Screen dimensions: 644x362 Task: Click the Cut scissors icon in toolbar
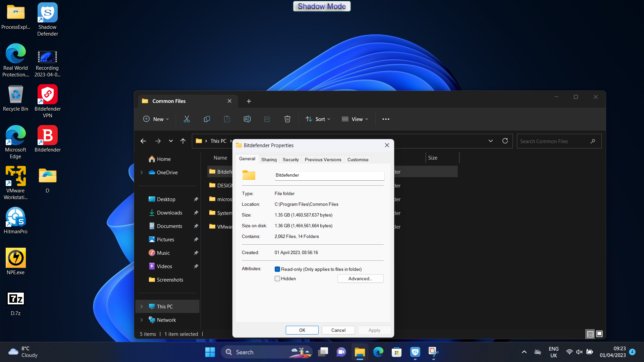click(x=187, y=119)
